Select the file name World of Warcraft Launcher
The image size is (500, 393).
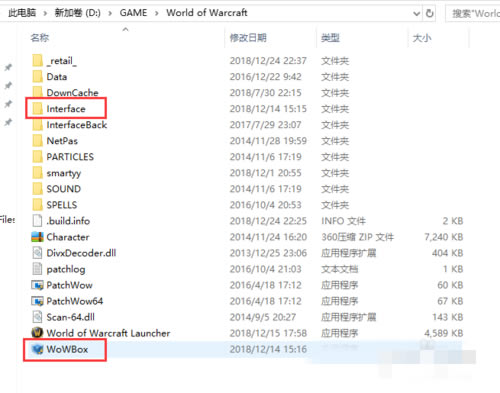coord(108,333)
